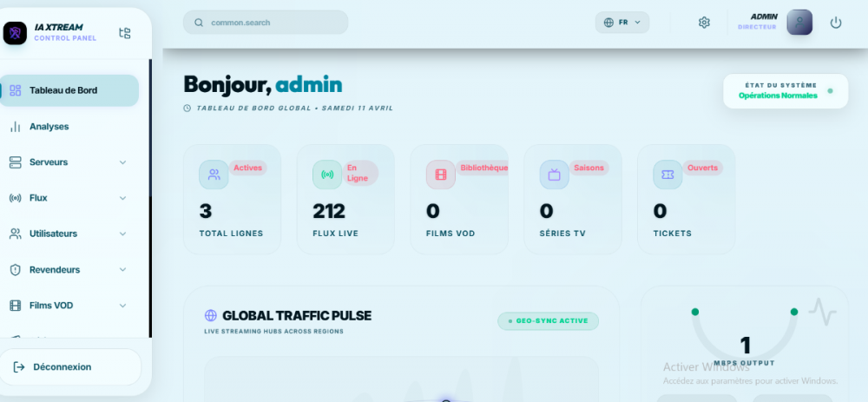The width and height of the screenshot is (868, 402).
Task: Click the admin profile avatar
Action: coord(799,23)
